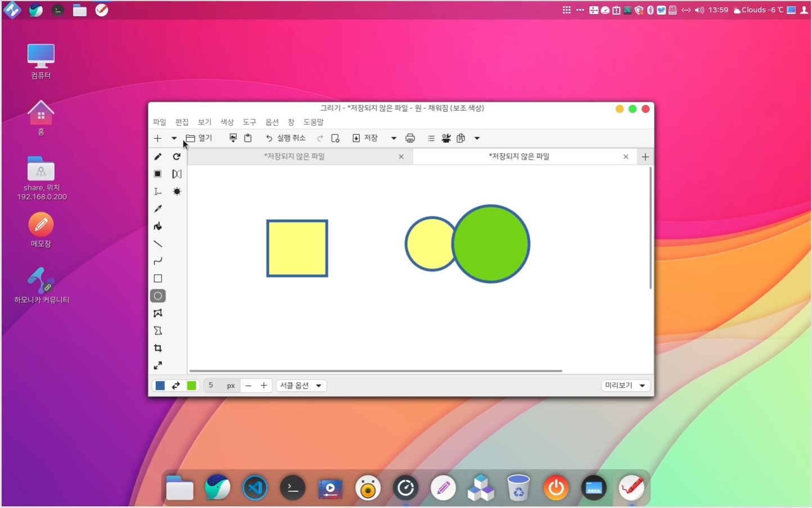
Task: Click the Print icon in toolbar
Action: point(410,138)
